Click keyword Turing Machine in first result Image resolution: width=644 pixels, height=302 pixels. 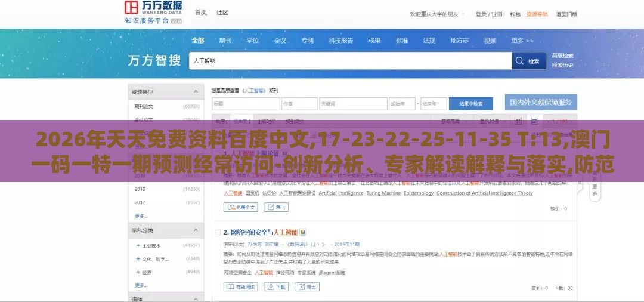tap(383, 193)
